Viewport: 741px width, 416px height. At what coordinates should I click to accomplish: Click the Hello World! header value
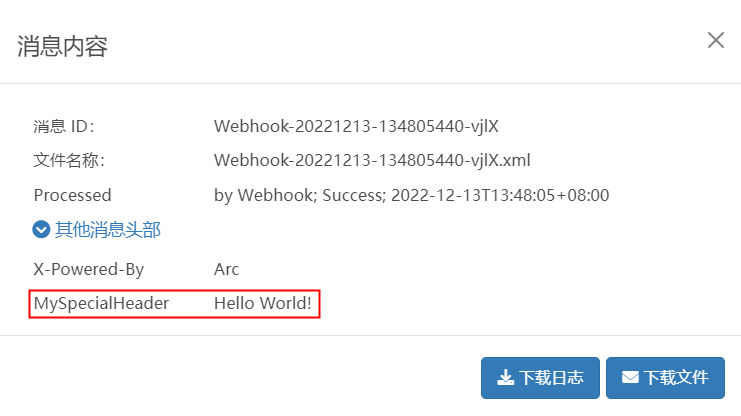(263, 303)
